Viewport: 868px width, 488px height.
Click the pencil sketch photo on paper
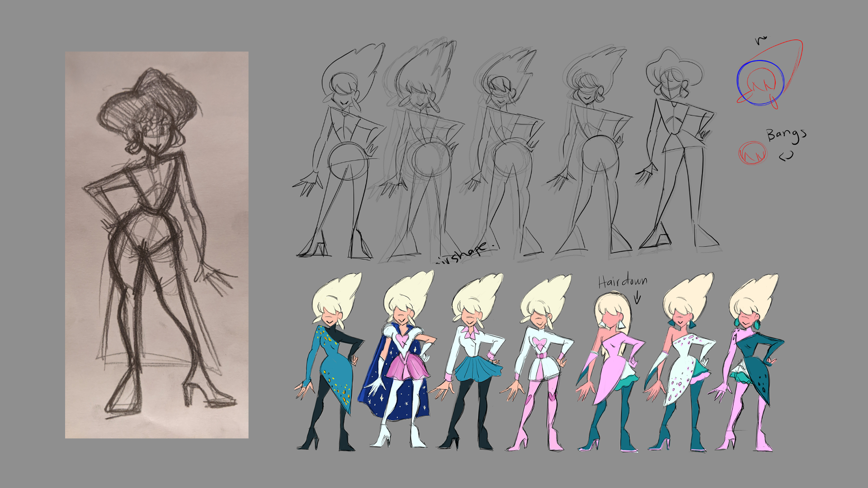tap(156, 244)
